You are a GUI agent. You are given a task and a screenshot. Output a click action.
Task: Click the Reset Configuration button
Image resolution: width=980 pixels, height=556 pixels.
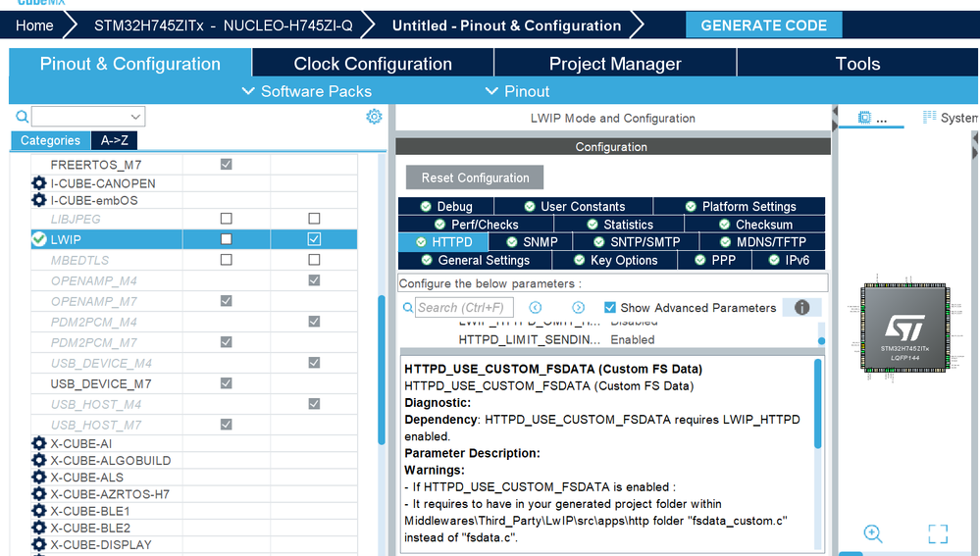coord(475,177)
